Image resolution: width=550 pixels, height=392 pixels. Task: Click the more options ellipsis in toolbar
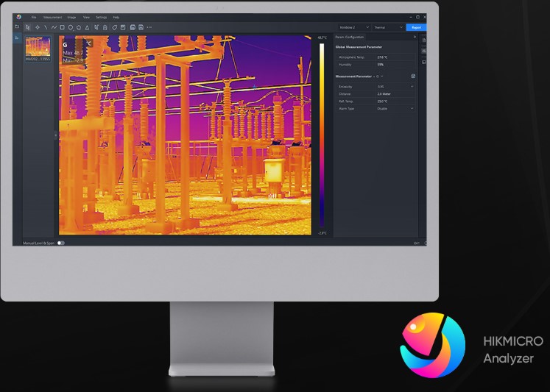tap(149, 27)
